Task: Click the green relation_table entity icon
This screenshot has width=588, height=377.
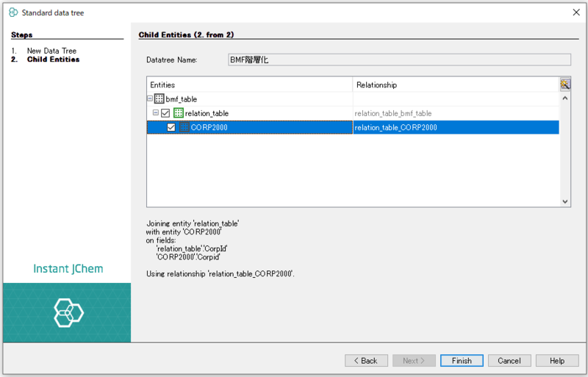Action: pos(179,113)
